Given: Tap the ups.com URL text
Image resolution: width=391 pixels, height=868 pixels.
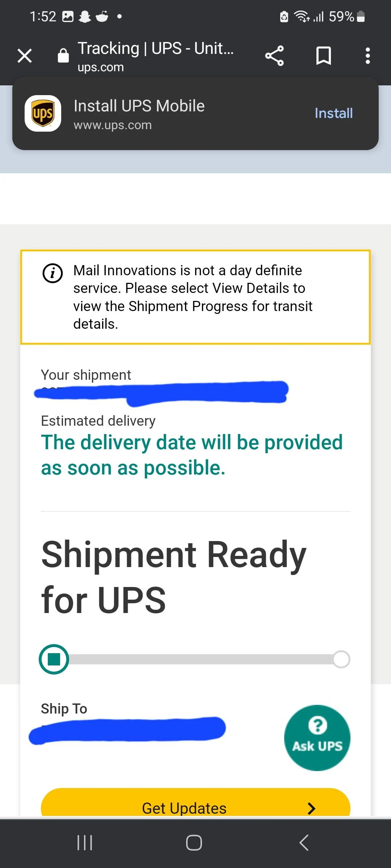Looking at the screenshot, I should click(101, 67).
